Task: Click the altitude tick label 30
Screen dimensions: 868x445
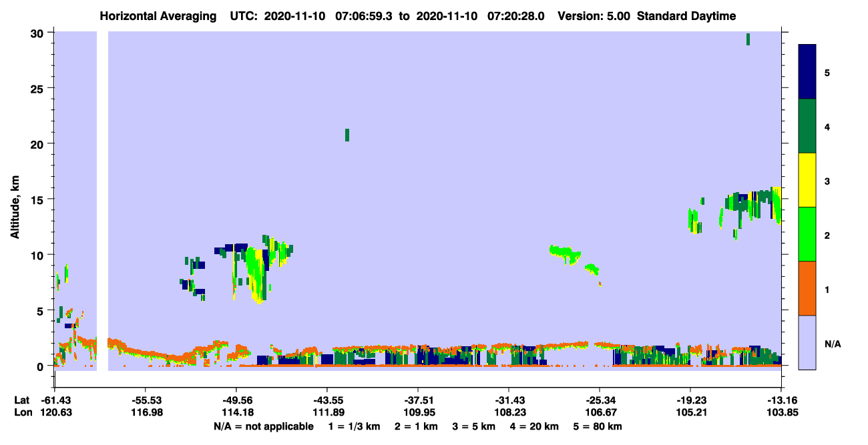Action: pyautogui.click(x=39, y=33)
